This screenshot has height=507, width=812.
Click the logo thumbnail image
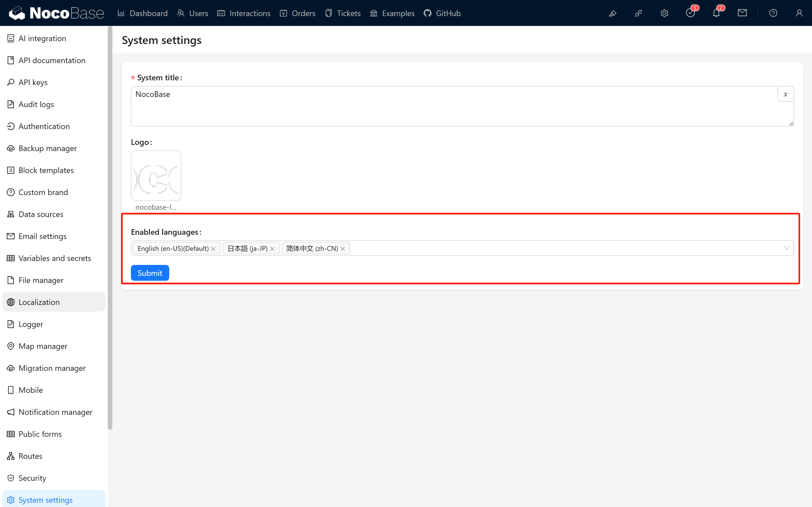click(156, 175)
